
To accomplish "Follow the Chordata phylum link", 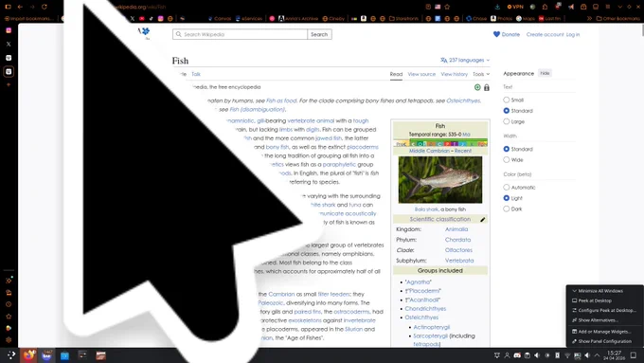I will coord(457,240).
